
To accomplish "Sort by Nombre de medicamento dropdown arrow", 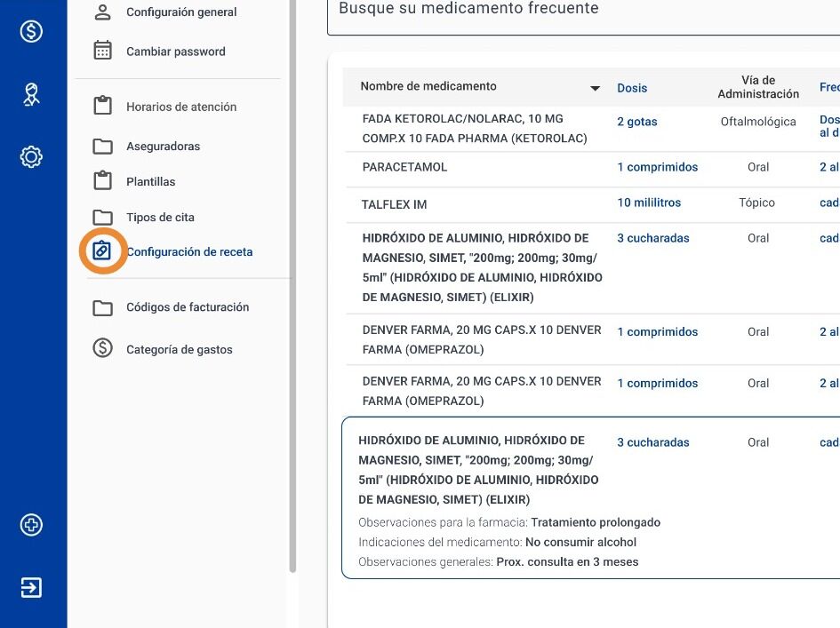I will click(595, 88).
